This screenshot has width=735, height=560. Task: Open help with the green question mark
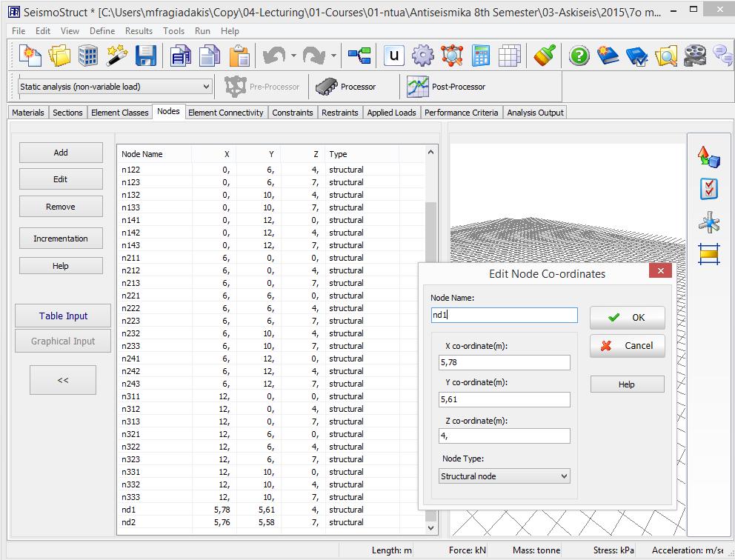[579, 56]
